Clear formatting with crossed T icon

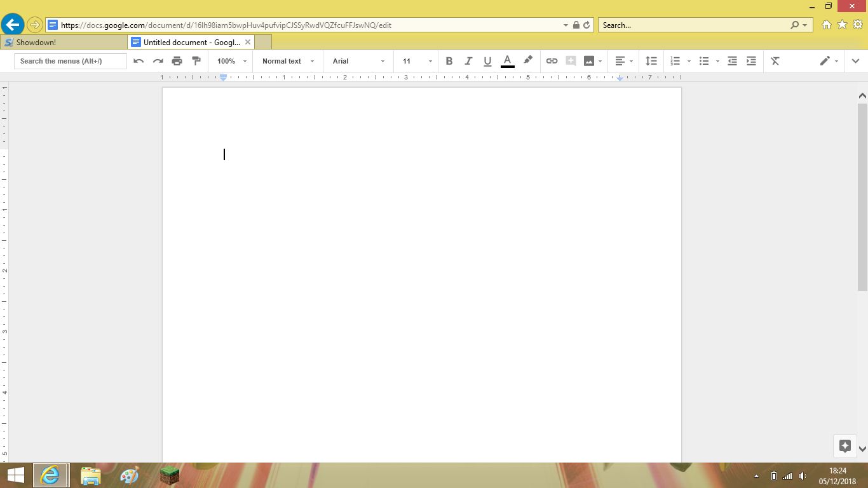(775, 61)
